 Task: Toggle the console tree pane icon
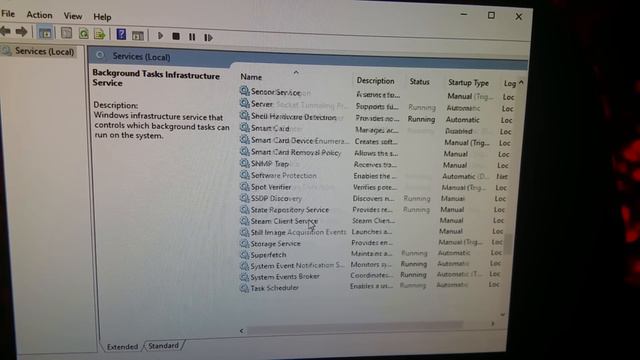pos(45,33)
